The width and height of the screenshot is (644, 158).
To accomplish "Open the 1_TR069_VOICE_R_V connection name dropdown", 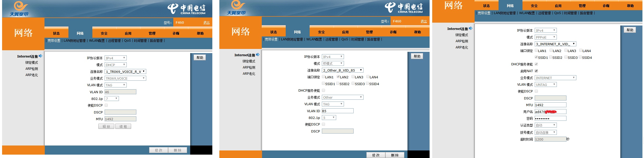I will [x=125, y=72].
